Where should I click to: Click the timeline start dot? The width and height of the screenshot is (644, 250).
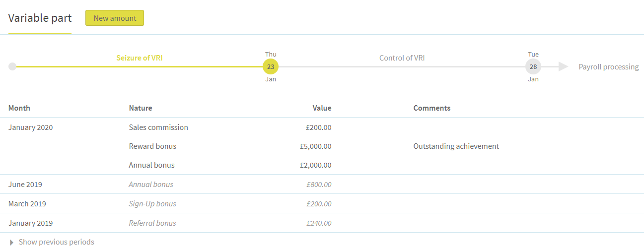pyautogui.click(x=12, y=66)
